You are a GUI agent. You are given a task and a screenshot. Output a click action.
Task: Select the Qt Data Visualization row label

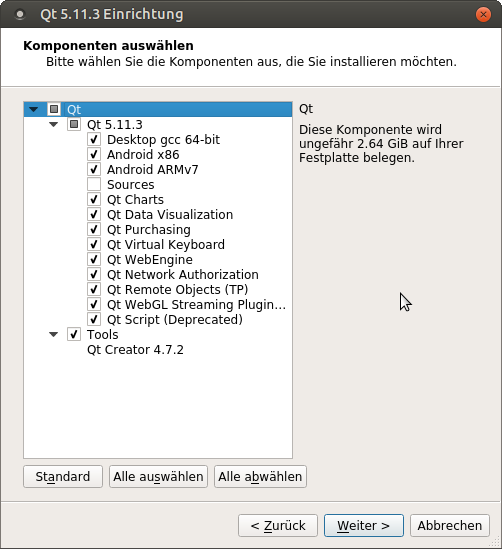tap(170, 215)
